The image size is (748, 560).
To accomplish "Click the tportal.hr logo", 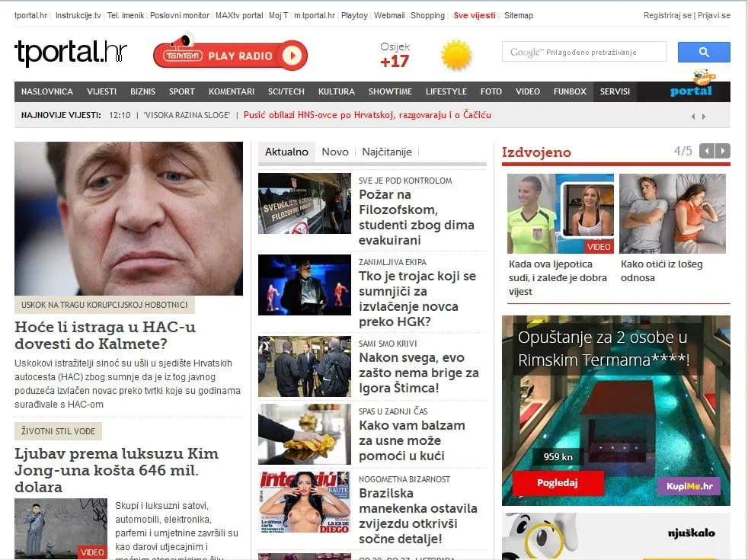I will pos(70,53).
